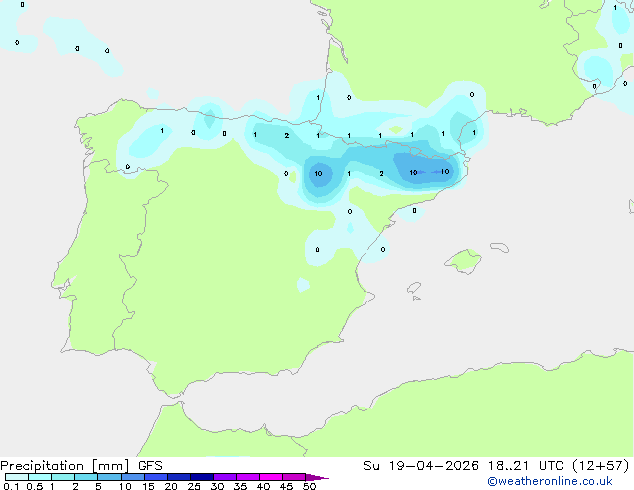Screen dimensions: 634x490
Task: Click the legend scale label '50'
Action: pos(309,486)
